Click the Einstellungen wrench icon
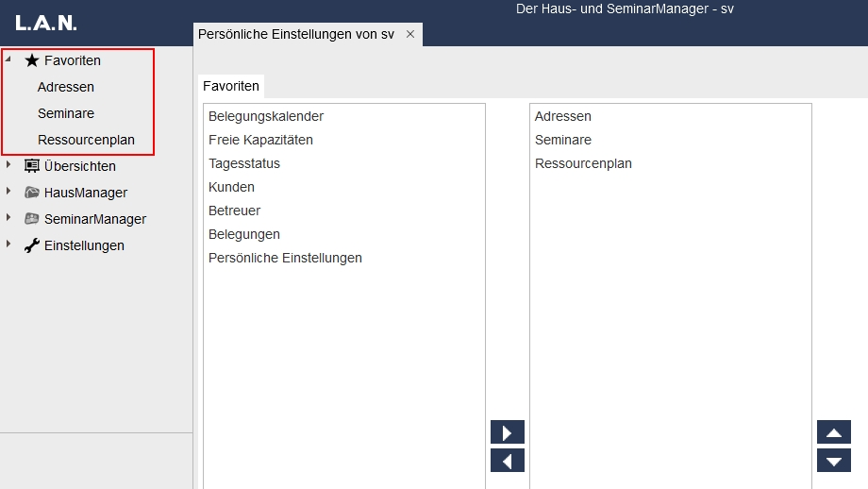The width and height of the screenshot is (868, 489). [x=32, y=245]
